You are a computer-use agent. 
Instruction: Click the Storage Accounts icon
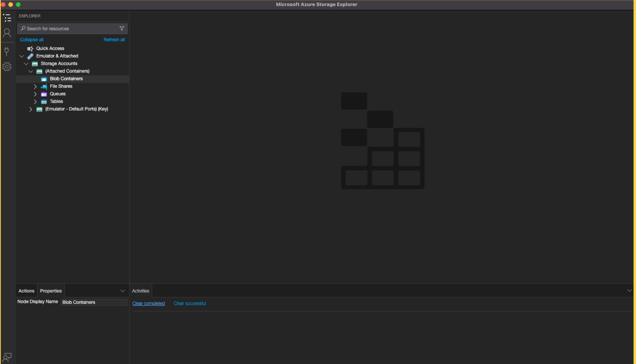coord(35,64)
